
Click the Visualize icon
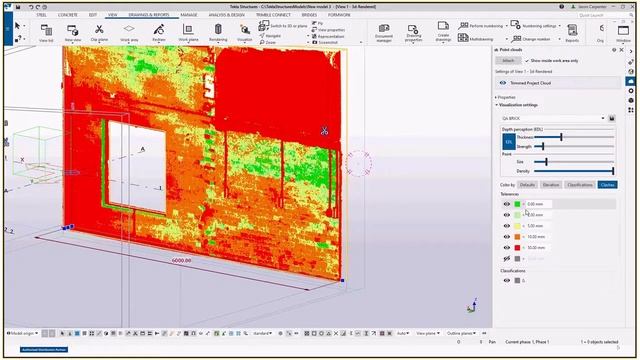point(245,33)
